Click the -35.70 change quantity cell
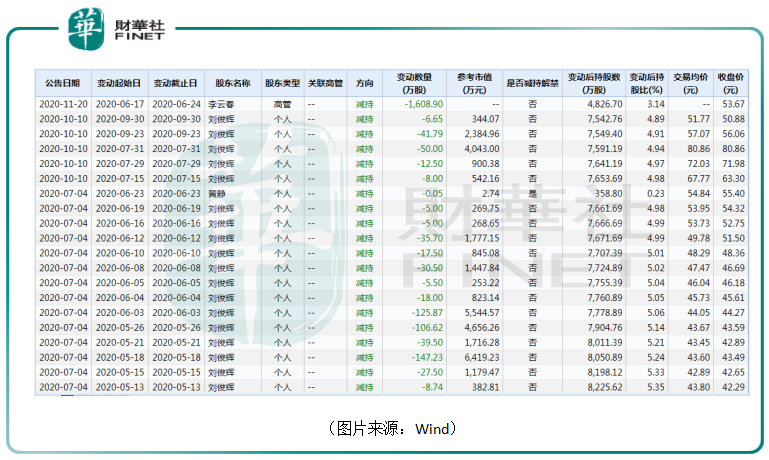Viewport: 769px width, 460px height. (x=430, y=238)
